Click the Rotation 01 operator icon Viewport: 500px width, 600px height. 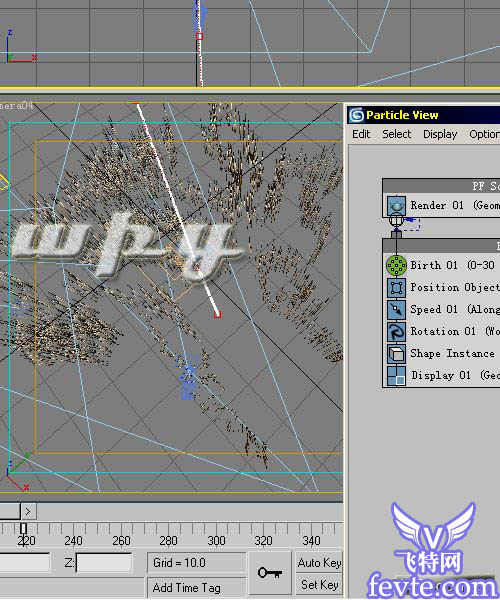(x=396, y=331)
